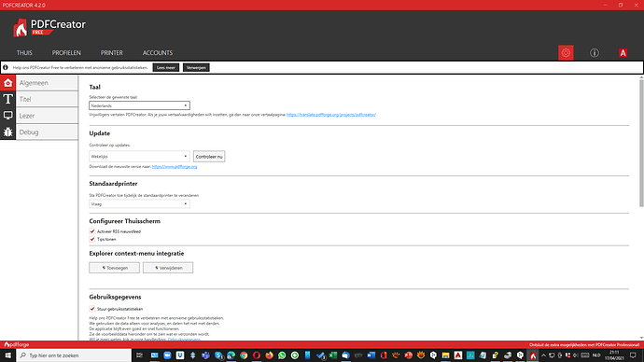The image size is (644, 362).
Task: Open Word from the taskbar
Action: (371, 355)
